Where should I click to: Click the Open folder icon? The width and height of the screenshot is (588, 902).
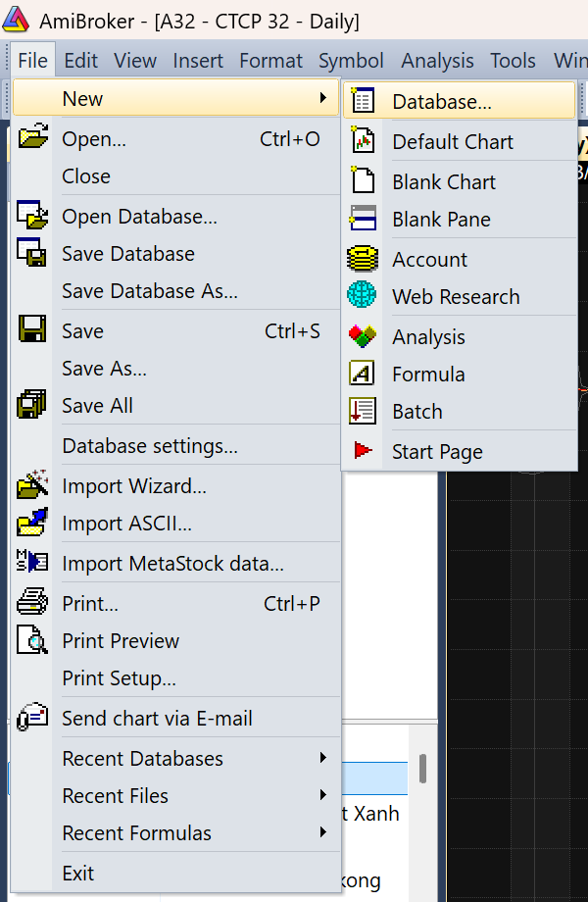(32, 136)
